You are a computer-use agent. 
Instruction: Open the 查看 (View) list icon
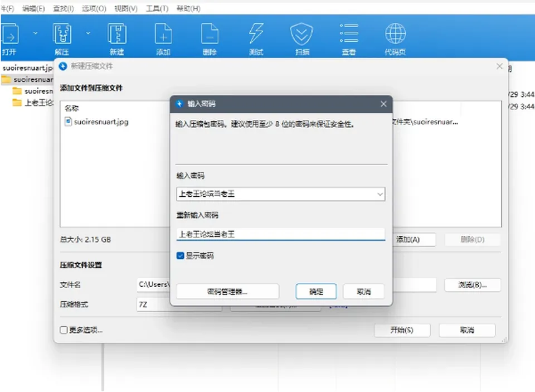pyautogui.click(x=349, y=33)
